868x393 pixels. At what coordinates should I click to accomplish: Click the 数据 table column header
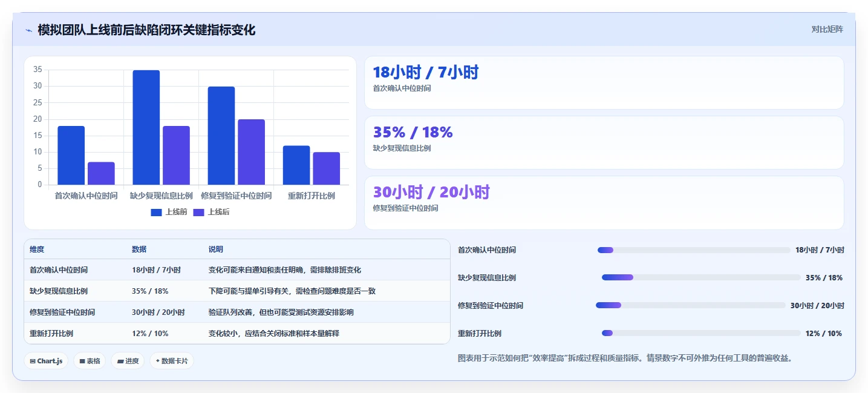click(x=139, y=249)
